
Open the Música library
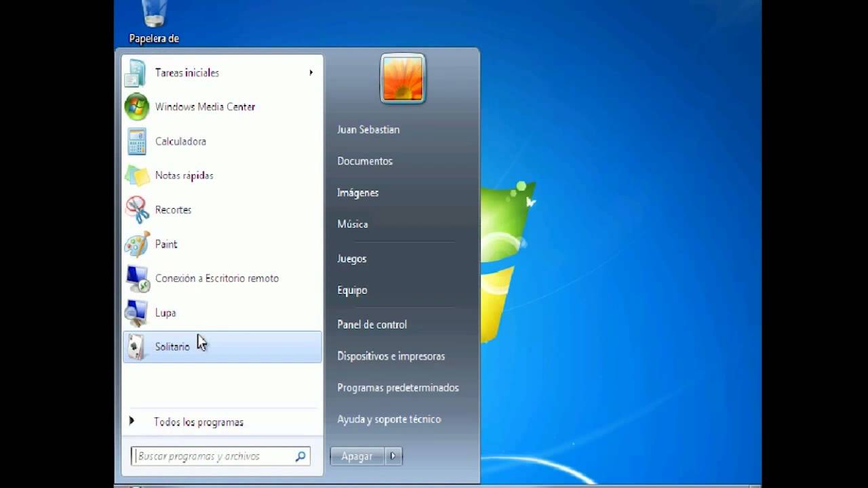click(x=353, y=224)
